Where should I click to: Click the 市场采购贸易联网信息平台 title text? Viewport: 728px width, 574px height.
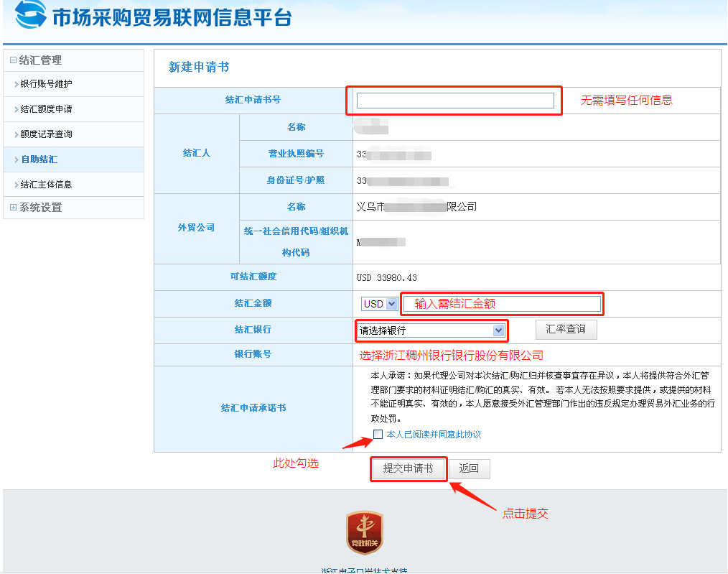[x=172, y=18]
